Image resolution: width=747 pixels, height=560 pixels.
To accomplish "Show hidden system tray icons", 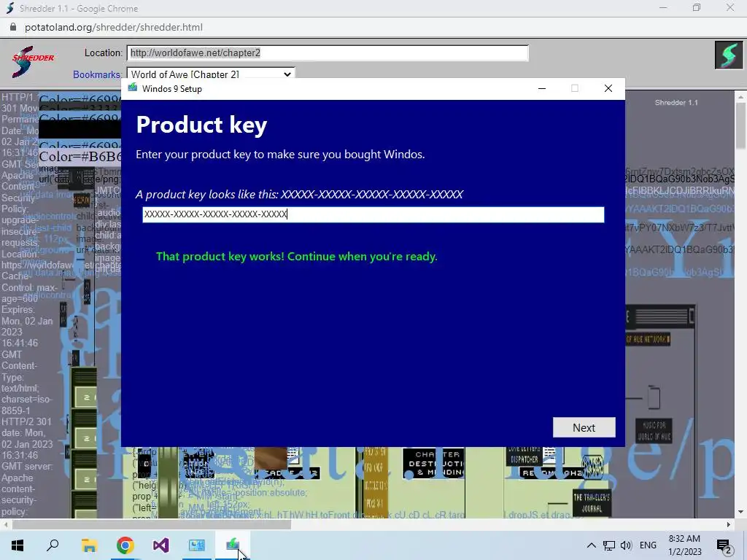I will pos(591,545).
